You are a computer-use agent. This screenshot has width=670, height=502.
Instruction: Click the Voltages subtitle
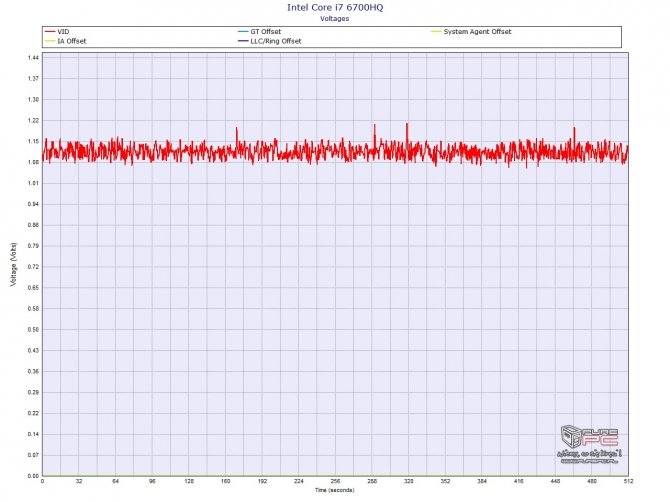335,19
